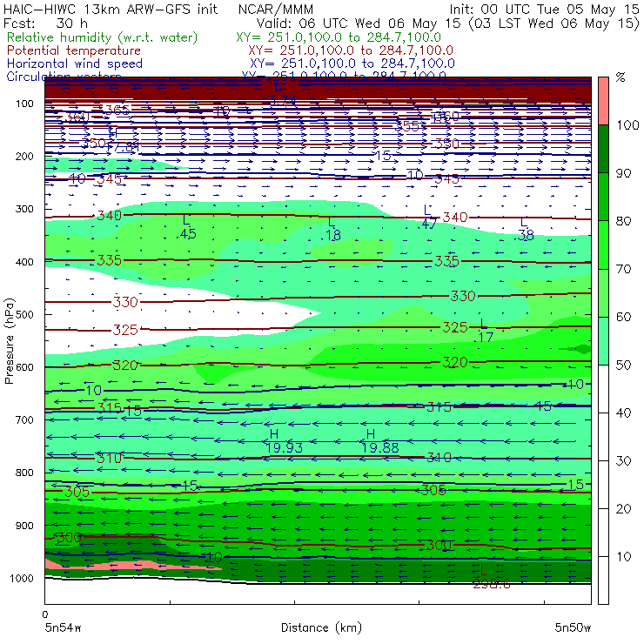Select the green XY= 251.0,100.0 coordinates line
This screenshot has height=644, width=644.
click(339, 37)
